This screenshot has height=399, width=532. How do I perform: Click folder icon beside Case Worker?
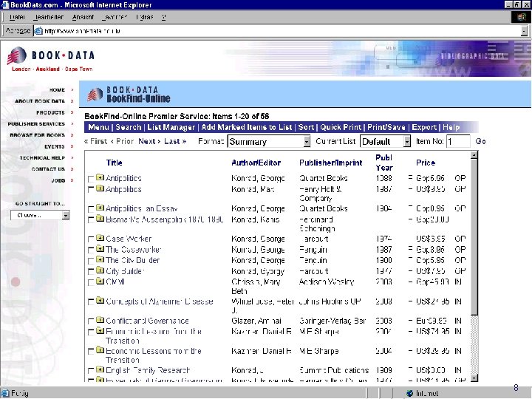[100, 238]
